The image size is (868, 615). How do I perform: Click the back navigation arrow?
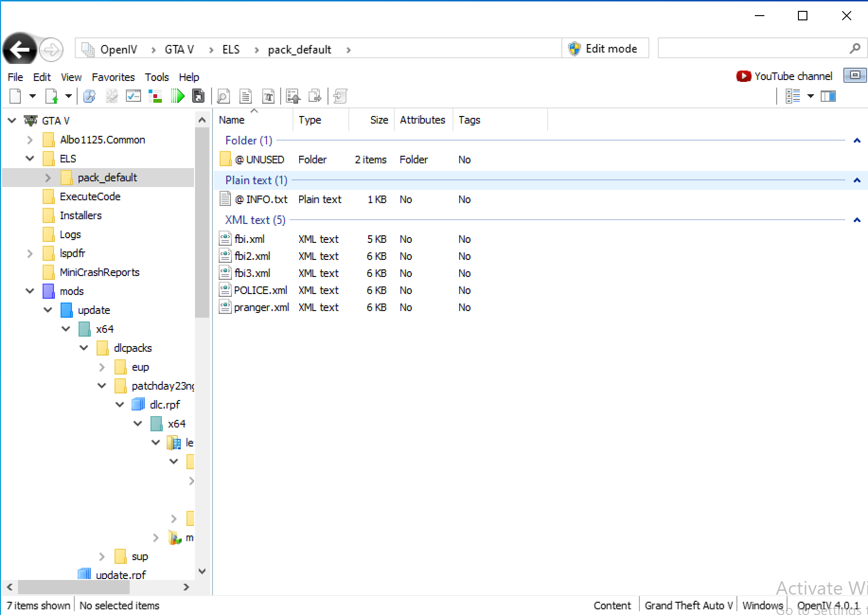point(19,49)
